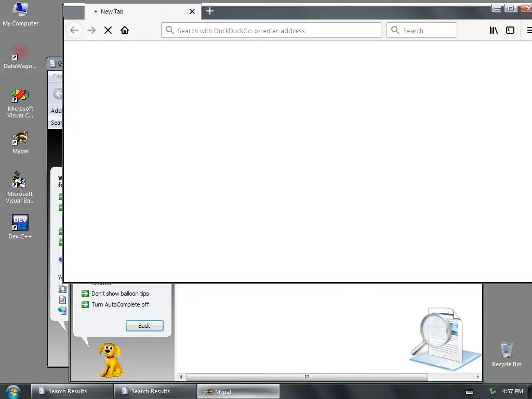Click magnifier icon in the address bar
The image size is (532, 399).
point(170,30)
